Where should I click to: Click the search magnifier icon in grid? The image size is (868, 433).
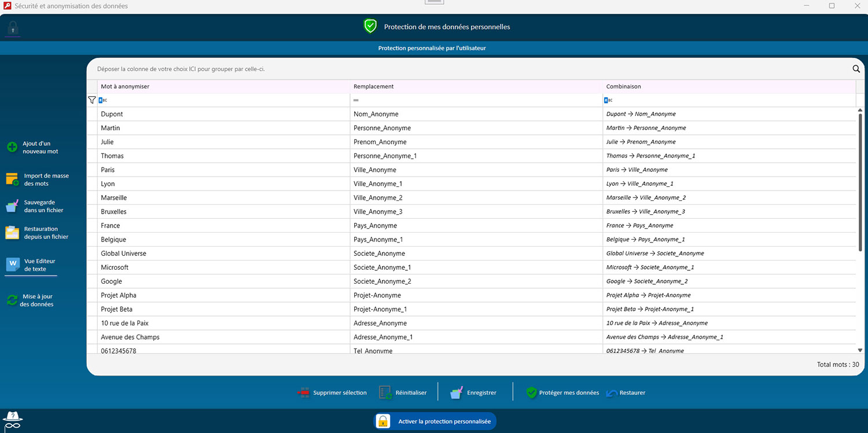(856, 69)
